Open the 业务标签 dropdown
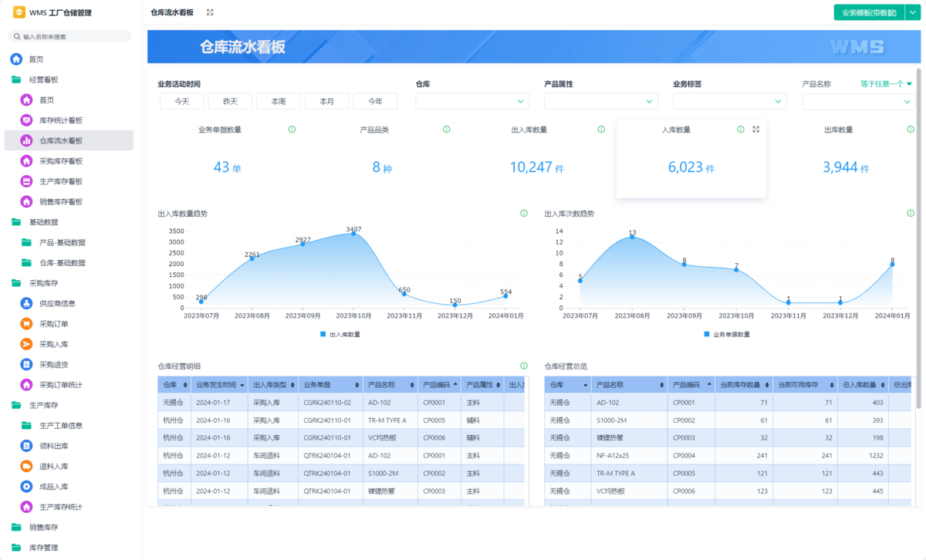This screenshot has width=926, height=560. click(x=729, y=100)
